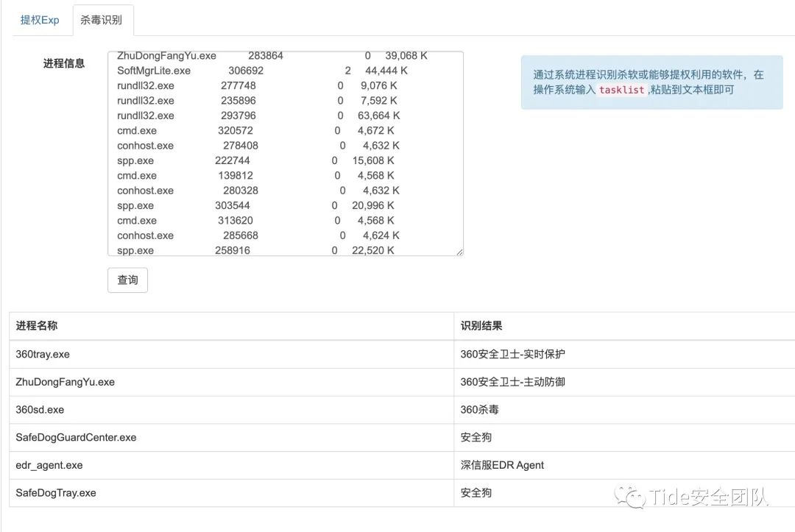Grab the textarea resize handle corner
Image resolution: width=795 pixels, height=532 pixels.
459,252
